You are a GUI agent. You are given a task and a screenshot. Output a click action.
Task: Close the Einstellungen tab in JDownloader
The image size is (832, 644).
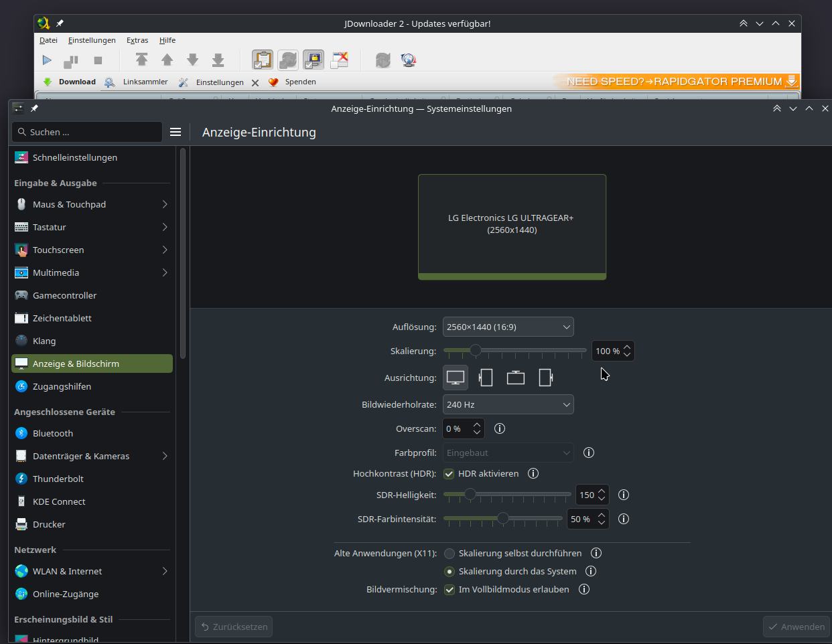(255, 83)
